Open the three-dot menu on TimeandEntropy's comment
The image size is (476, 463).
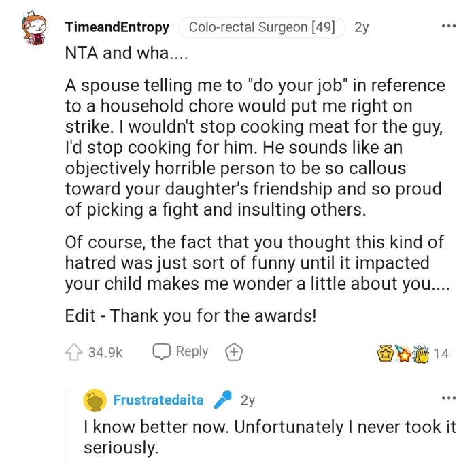click(x=449, y=26)
